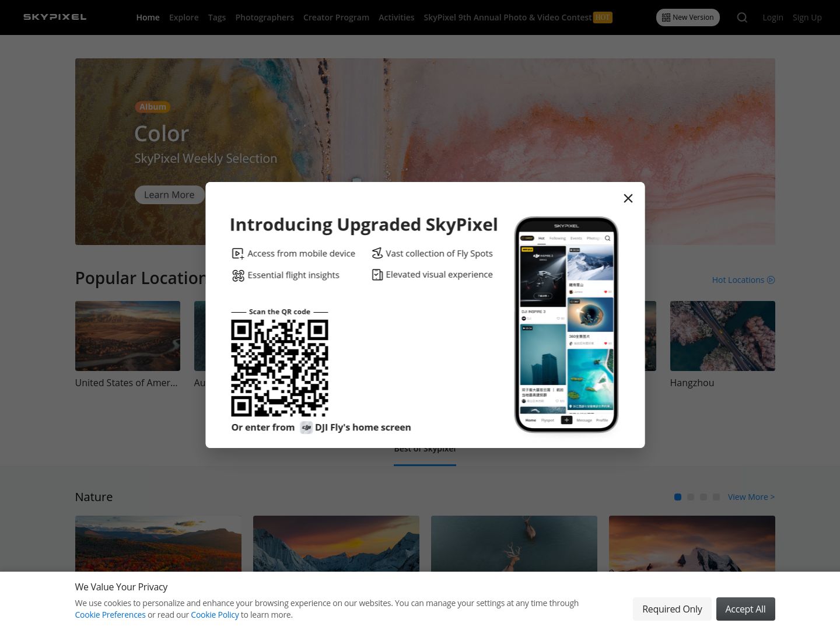This screenshot has width=840, height=630.
Task: Open the Cookie Policy link
Action: tap(215, 615)
